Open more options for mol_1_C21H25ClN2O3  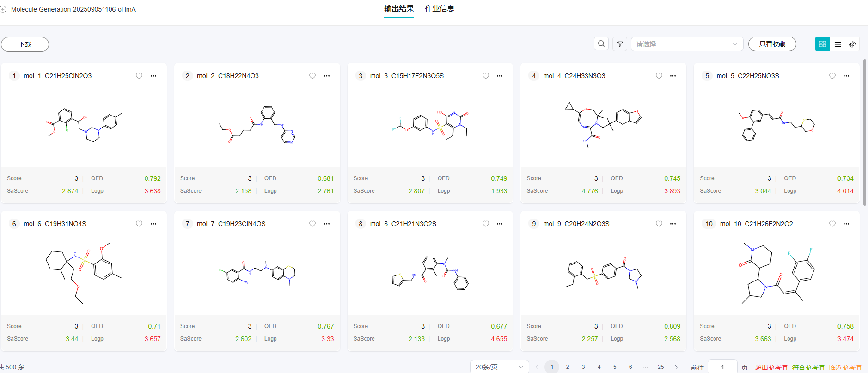click(153, 76)
